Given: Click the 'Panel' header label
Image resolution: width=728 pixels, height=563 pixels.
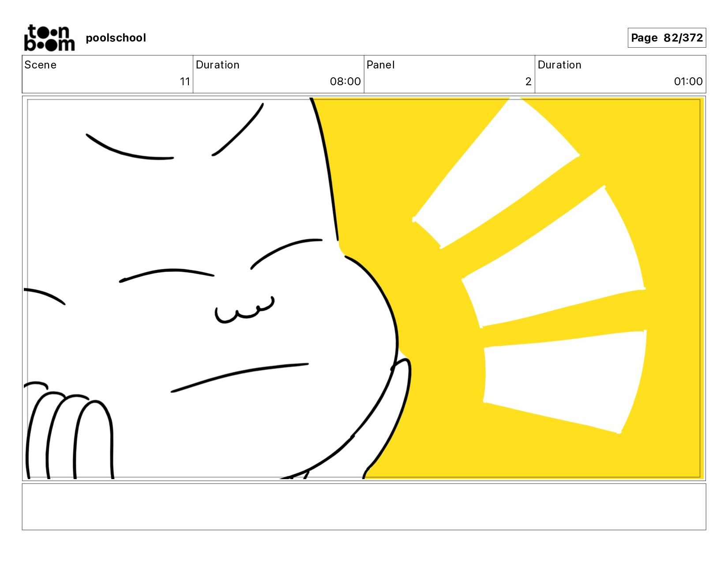Looking at the screenshot, I should pyautogui.click(x=380, y=65).
